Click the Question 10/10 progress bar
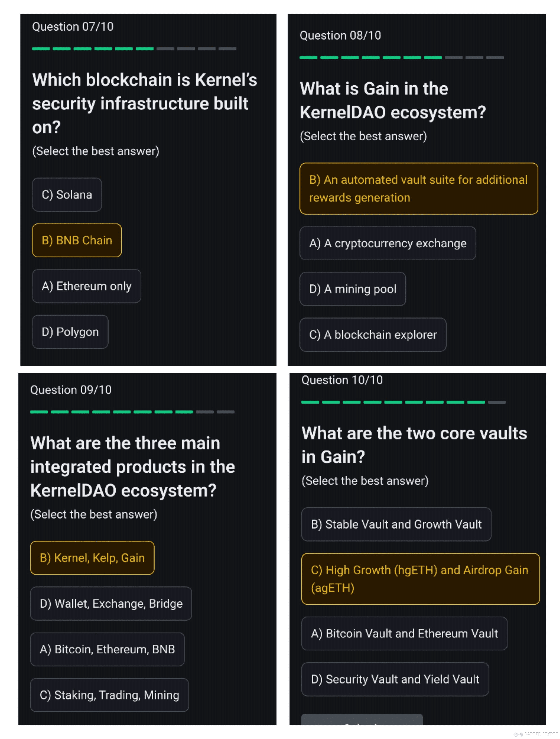 point(403,402)
